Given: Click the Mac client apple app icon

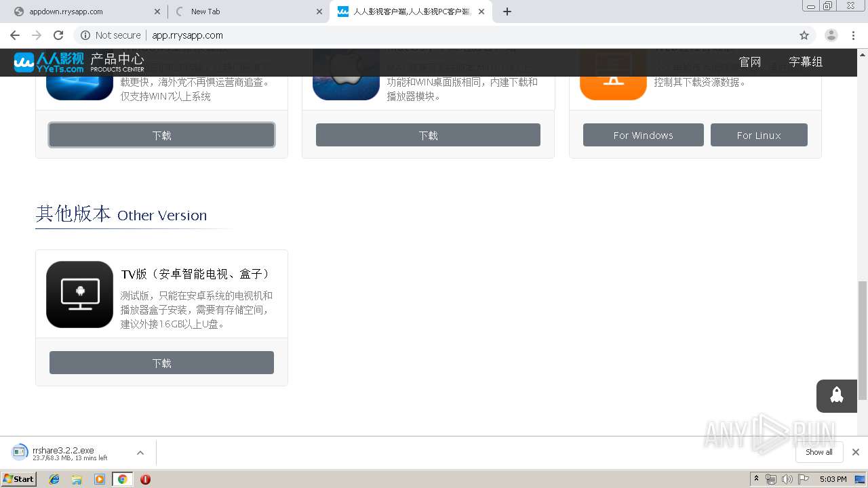Looking at the screenshot, I should tap(346, 87).
